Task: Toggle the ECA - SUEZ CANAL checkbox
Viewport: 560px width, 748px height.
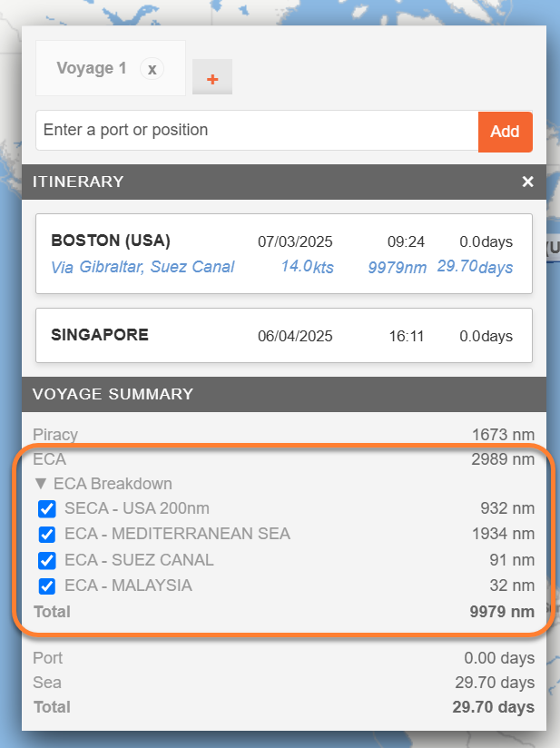Action: [x=46, y=560]
